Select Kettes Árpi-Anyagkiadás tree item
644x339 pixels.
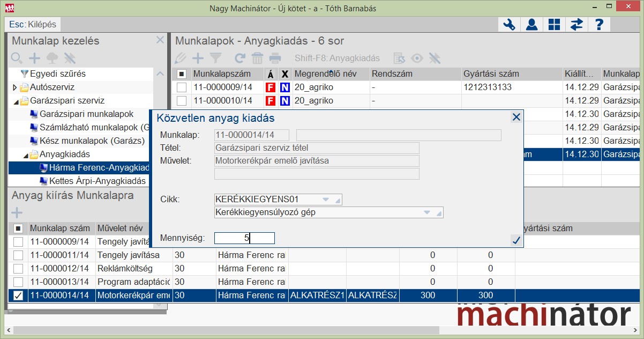pyautogui.click(x=92, y=181)
